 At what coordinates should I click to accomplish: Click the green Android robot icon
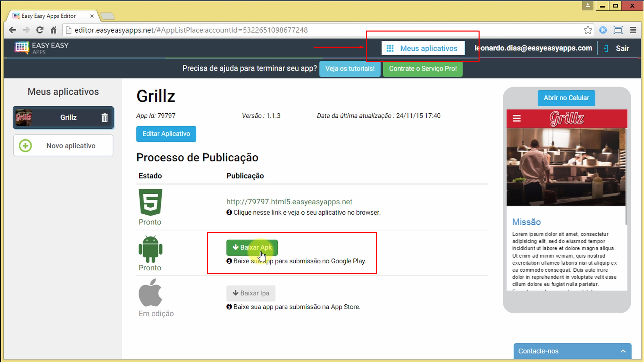[150, 249]
